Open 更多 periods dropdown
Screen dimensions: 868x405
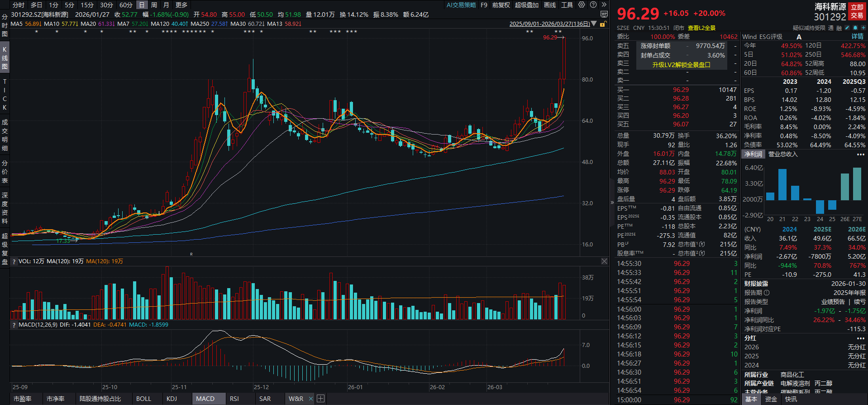(x=181, y=5)
